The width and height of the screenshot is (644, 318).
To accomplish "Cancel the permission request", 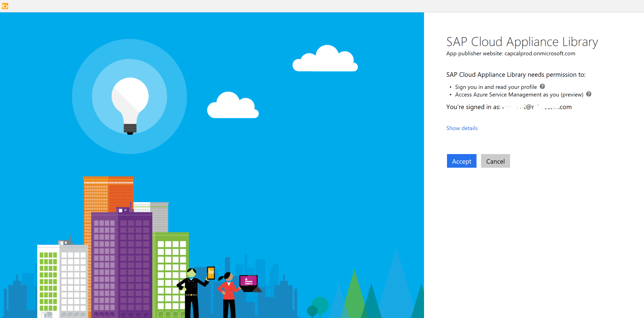I will [x=495, y=161].
